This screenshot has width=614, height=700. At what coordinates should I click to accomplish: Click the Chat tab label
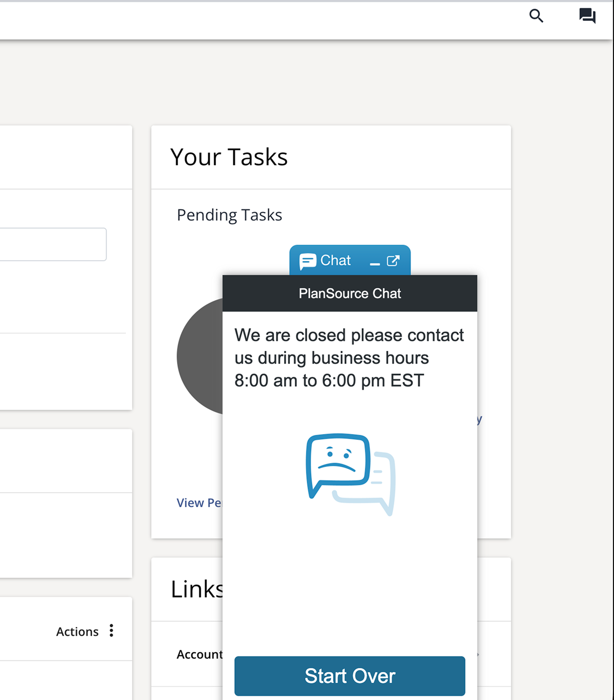coord(335,260)
